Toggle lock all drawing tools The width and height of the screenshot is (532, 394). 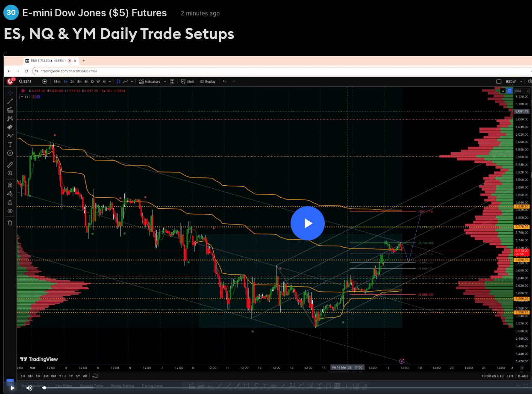[10, 202]
